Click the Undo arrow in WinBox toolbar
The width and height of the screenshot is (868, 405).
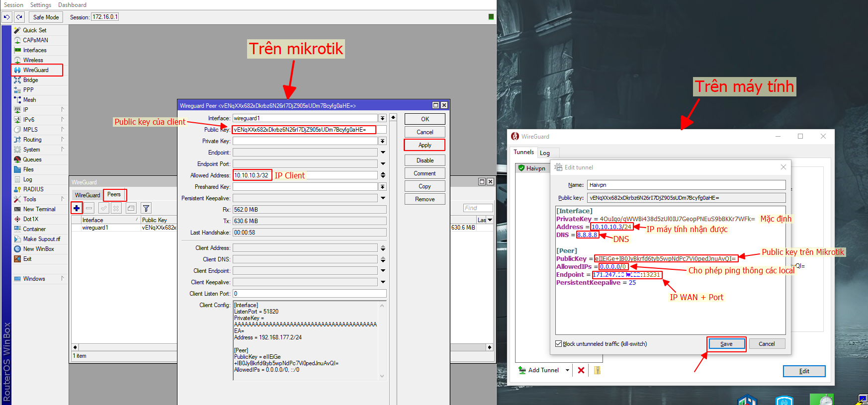7,17
